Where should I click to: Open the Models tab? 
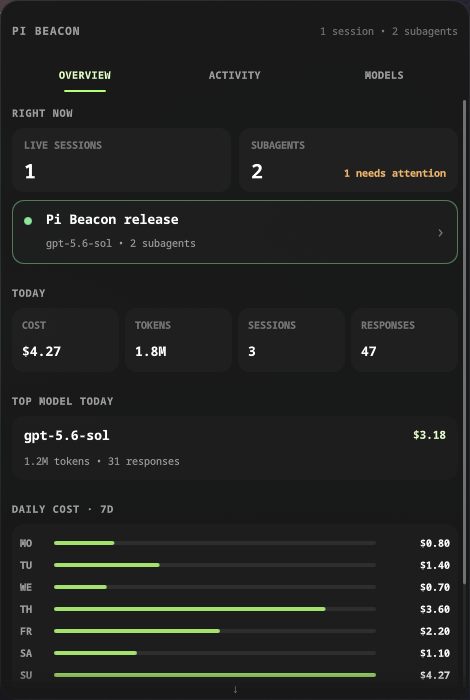(x=384, y=75)
